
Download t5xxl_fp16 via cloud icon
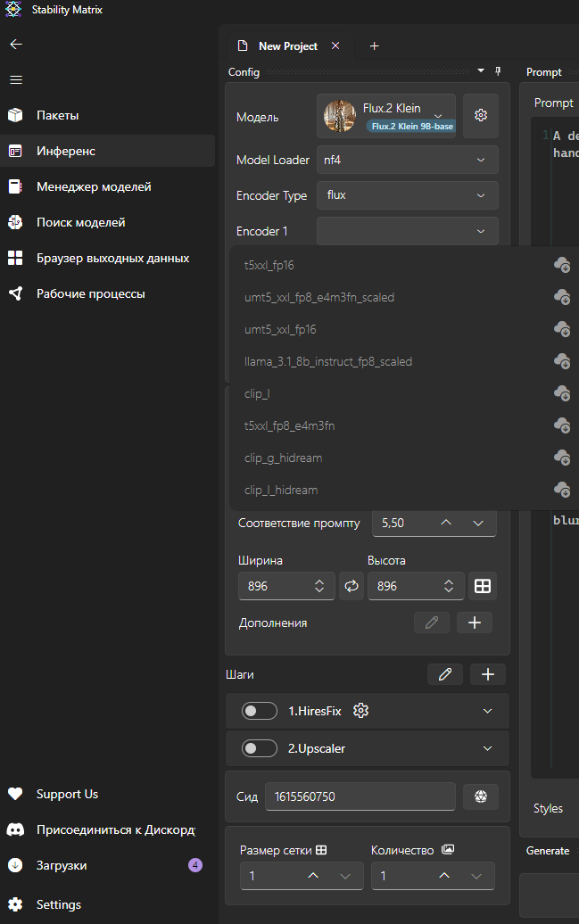[562, 265]
